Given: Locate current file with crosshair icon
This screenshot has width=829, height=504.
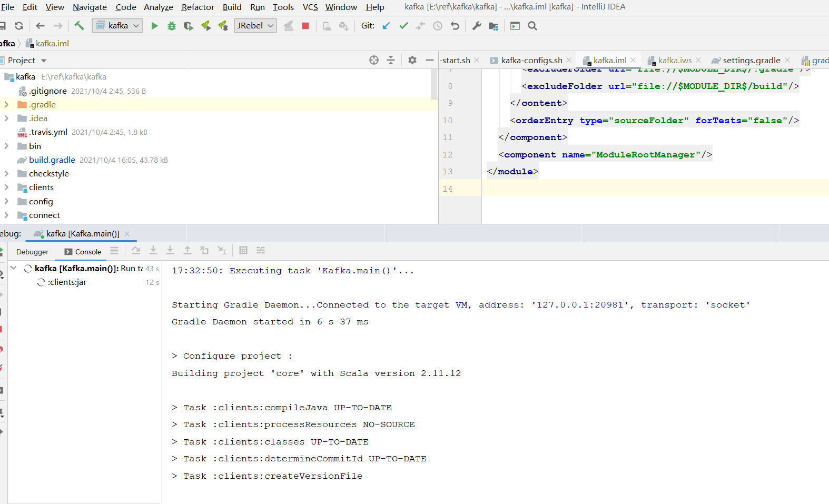Looking at the screenshot, I should 374,60.
